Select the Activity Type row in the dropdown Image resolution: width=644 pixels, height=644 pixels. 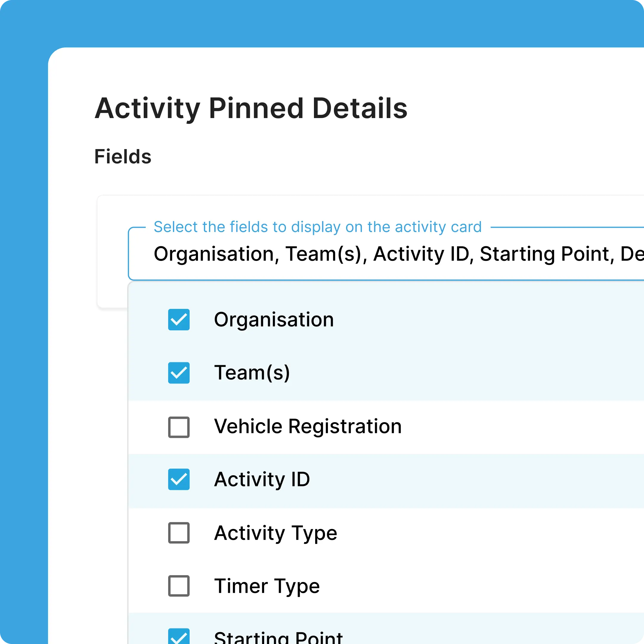coord(276,533)
